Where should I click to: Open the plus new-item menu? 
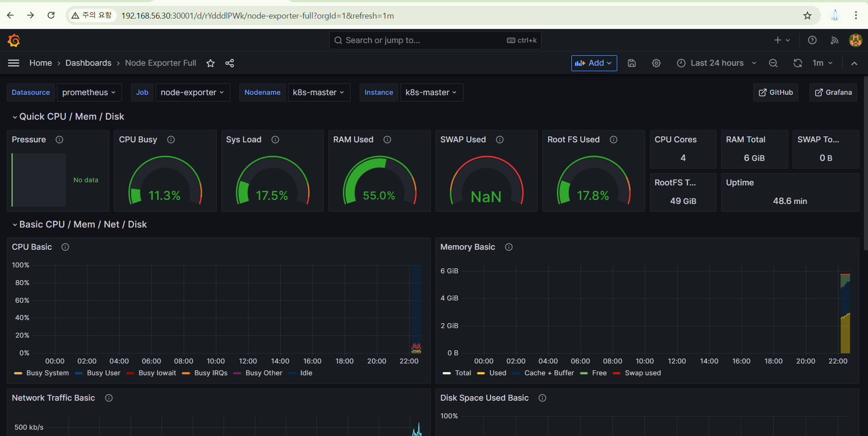tap(782, 40)
